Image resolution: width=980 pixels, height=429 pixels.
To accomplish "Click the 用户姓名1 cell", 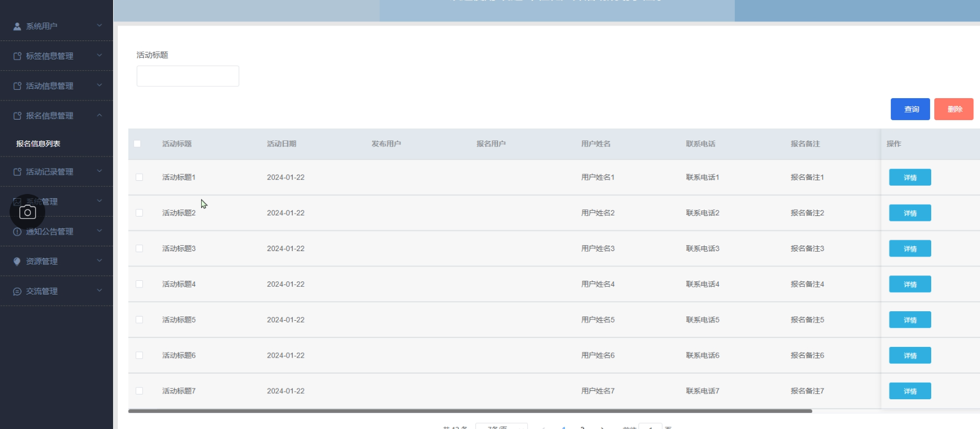I will point(597,177).
